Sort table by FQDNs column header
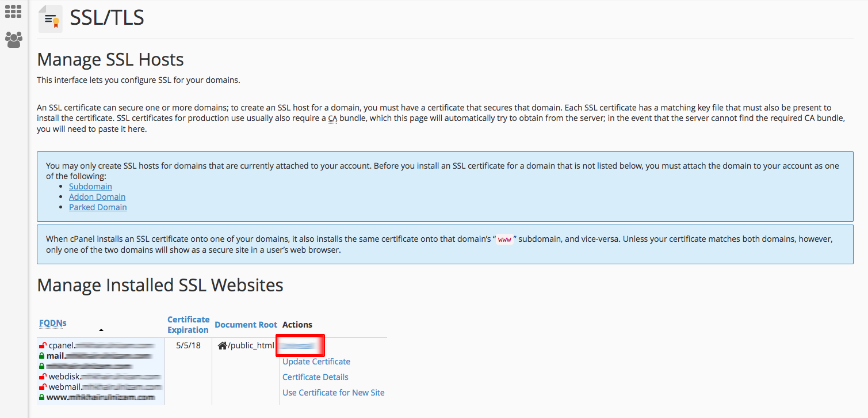 click(52, 323)
